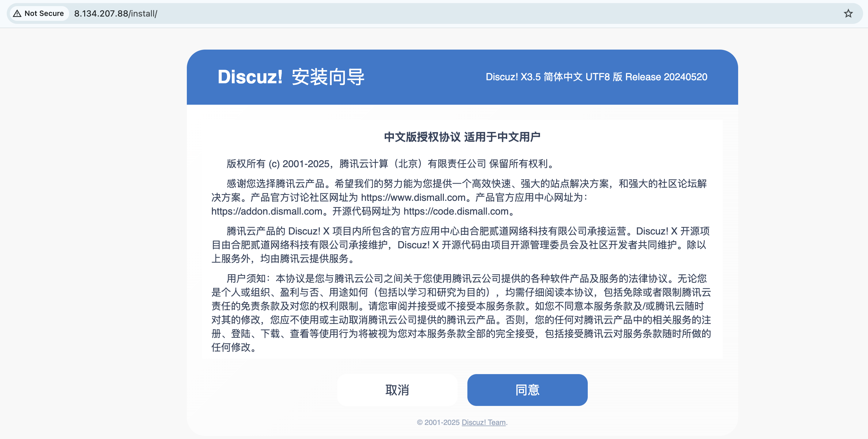Image resolution: width=868 pixels, height=439 pixels.
Task: Click the Not Secure warning triangle icon
Action: click(x=17, y=13)
